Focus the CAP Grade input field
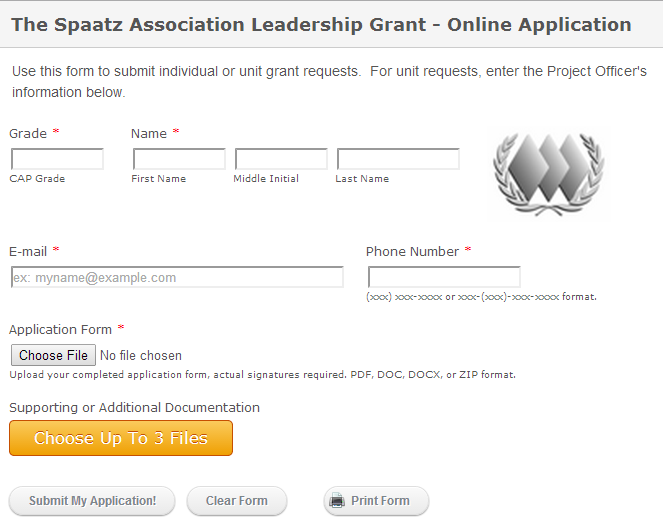Viewport: 663px width, 530px height. point(57,159)
